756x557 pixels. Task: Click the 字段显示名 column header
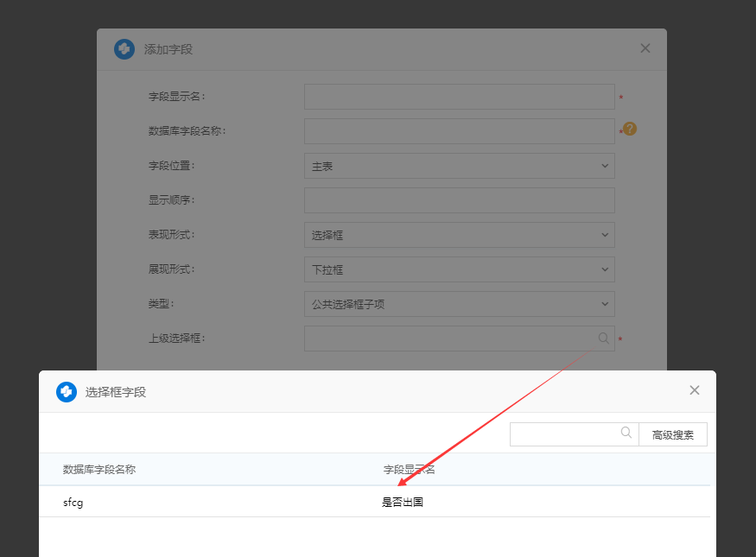409,470
